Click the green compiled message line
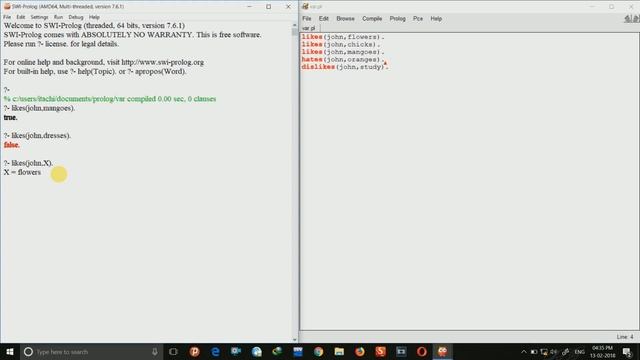This screenshot has height=360, width=640. pyautogui.click(x=110, y=99)
